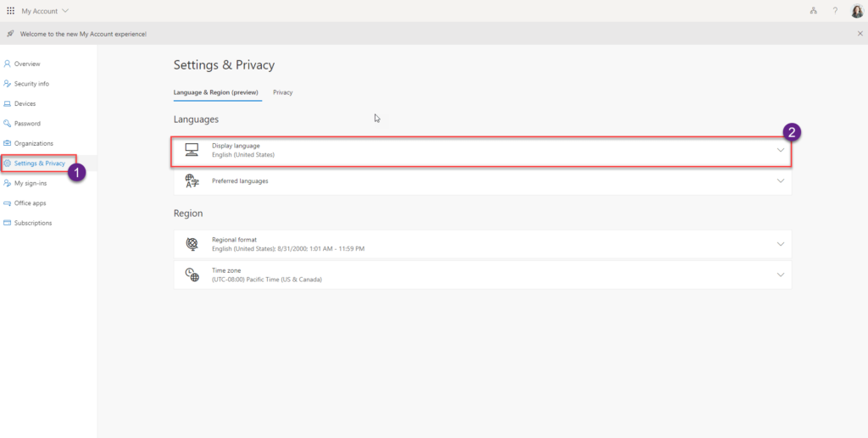Dismiss the welcome banner
Image resolution: width=868 pixels, height=438 pixels.
(860, 33)
